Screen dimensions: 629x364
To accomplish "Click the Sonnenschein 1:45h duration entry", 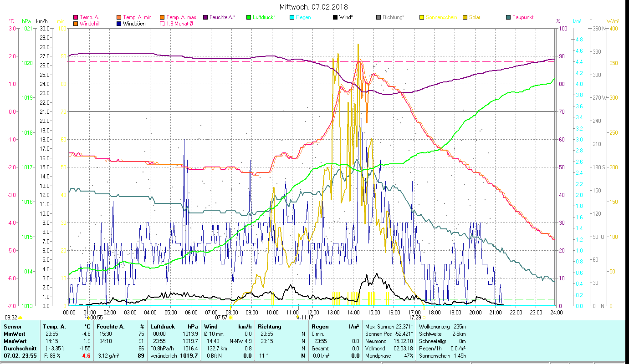I will pyautogui.click(x=442, y=355).
